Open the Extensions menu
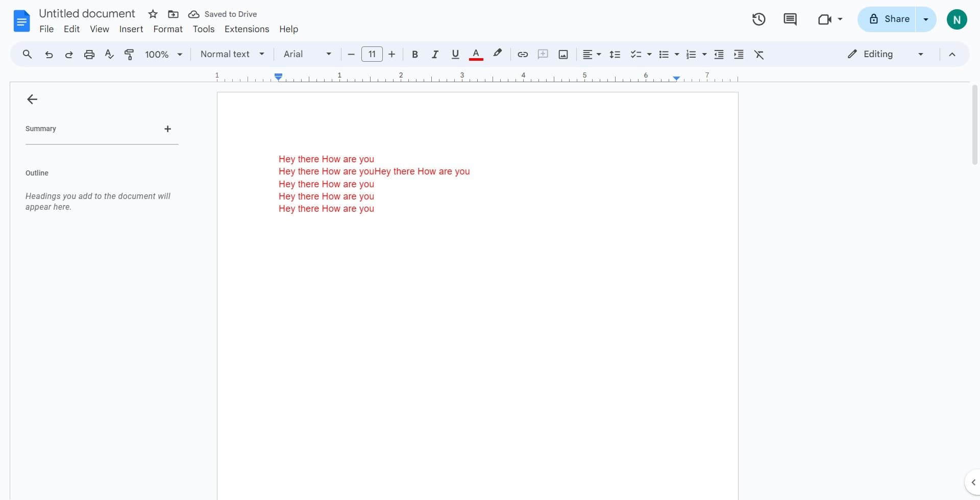 (247, 29)
